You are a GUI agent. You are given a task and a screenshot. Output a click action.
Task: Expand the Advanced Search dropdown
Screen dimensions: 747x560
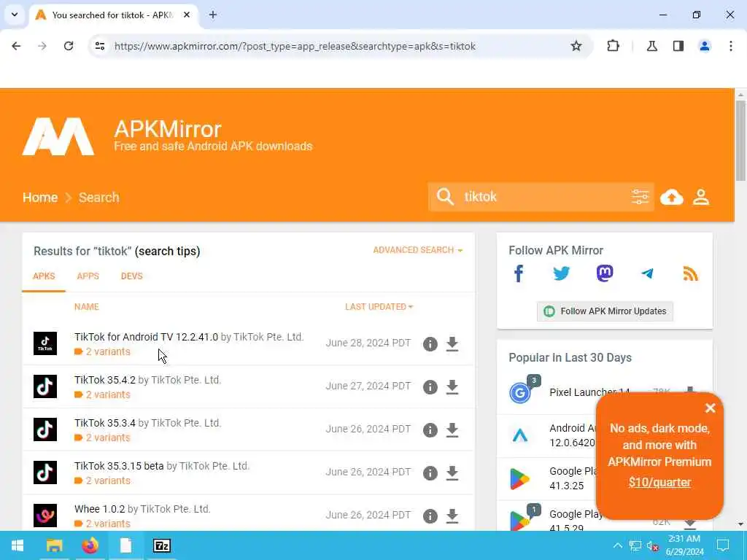[x=417, y=250]
